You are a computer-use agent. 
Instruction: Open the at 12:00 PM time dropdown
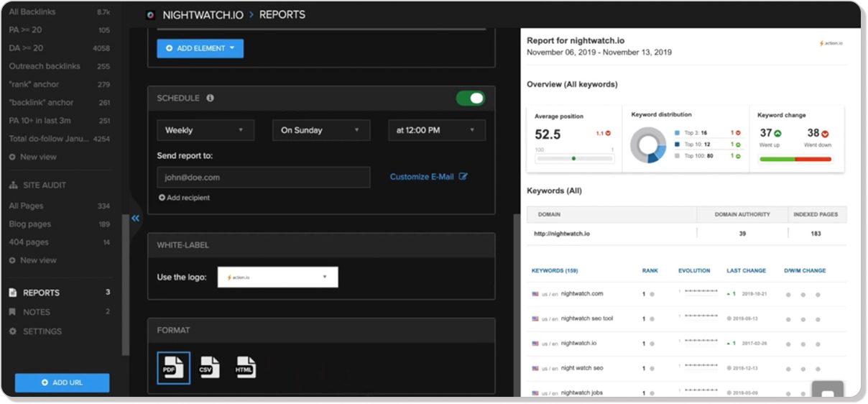(437, 130)
